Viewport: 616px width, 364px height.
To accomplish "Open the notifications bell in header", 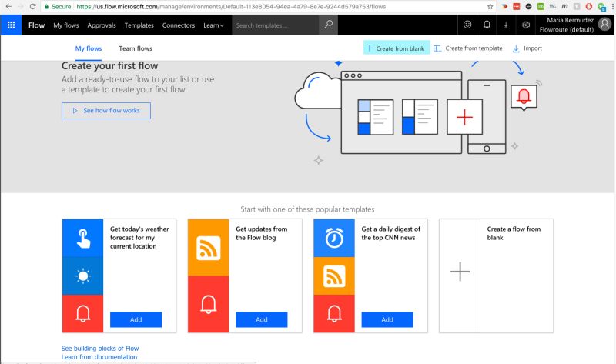I will (x=487, y=25).
